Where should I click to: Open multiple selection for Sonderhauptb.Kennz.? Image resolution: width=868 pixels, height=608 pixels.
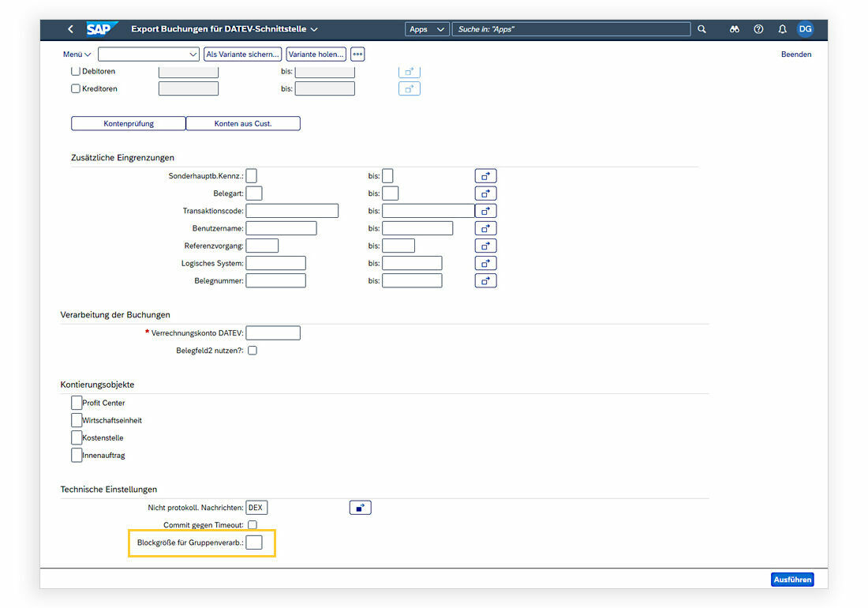(x=485, y=175)
